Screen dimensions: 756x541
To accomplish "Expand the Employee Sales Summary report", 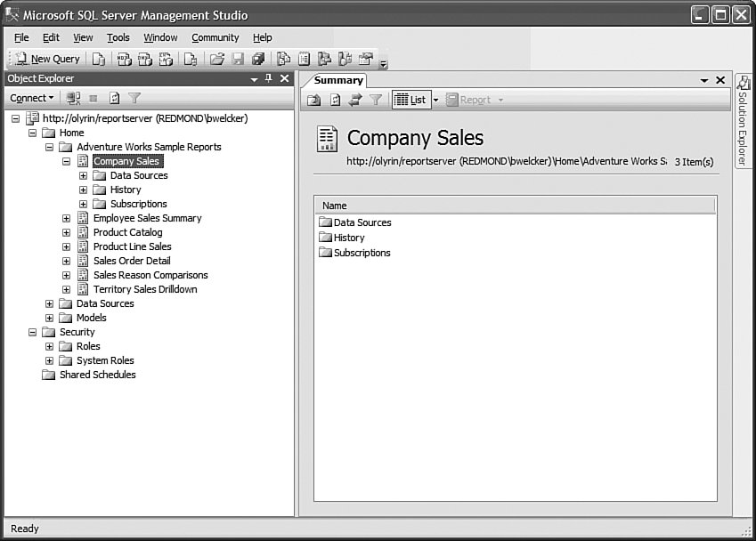I will pos(67,218).
